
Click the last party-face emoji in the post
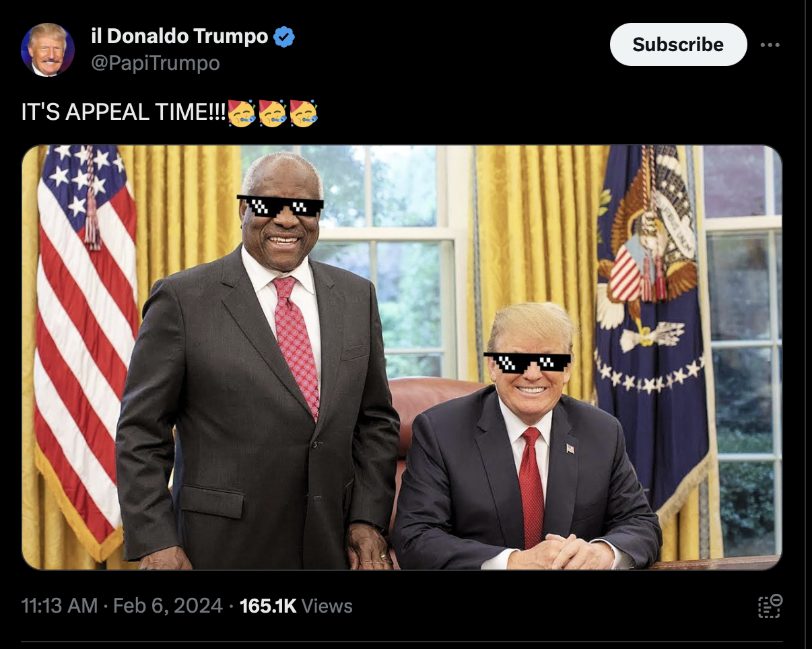304,112
